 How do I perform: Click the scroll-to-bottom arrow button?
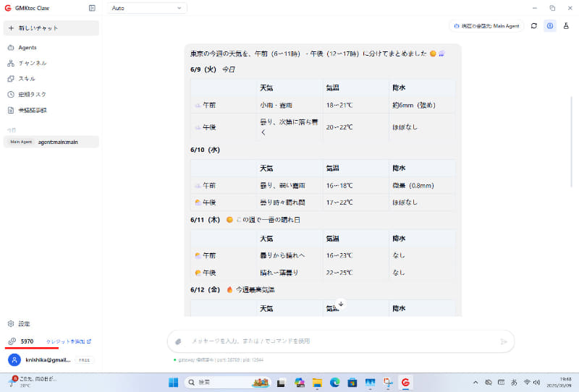(341, 304)
